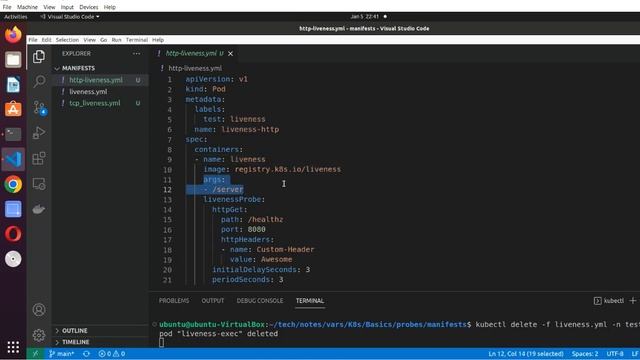Open Source Control view with badge
The image size is (640, 360).
point(40,107)
